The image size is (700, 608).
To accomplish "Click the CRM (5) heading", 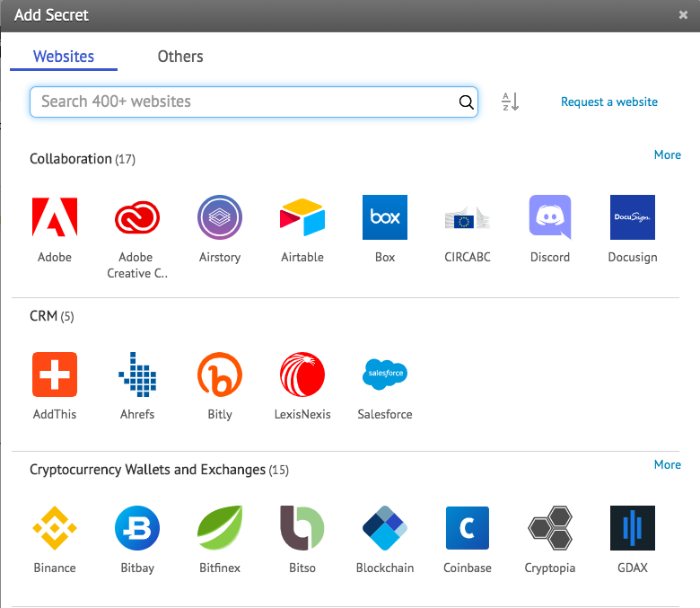I will [52, 316].
